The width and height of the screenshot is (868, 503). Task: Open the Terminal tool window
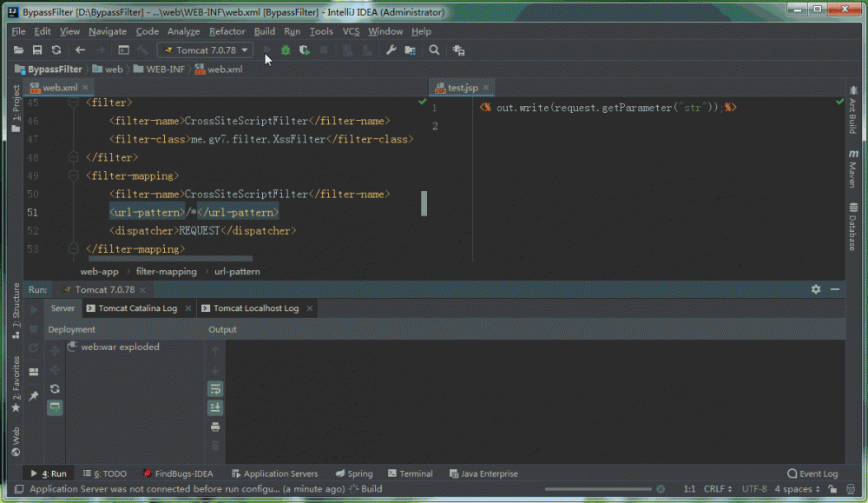pyautogui.click(x=410, y=473)
